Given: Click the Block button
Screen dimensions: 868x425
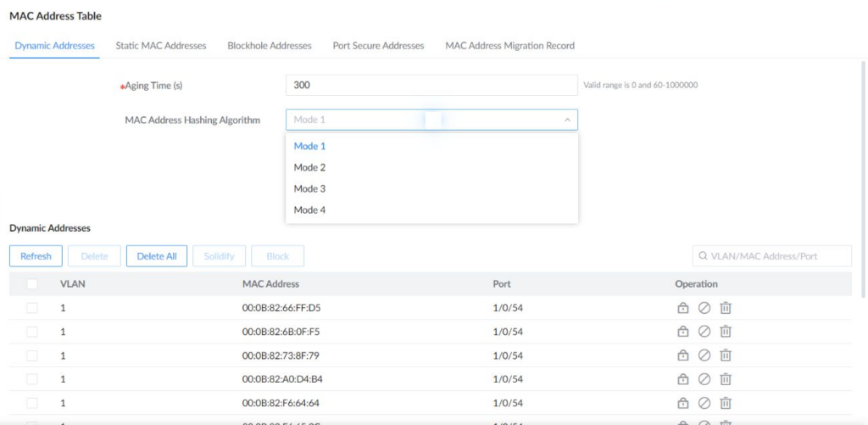Looking at the screenshot, I should tap(277, 256).
